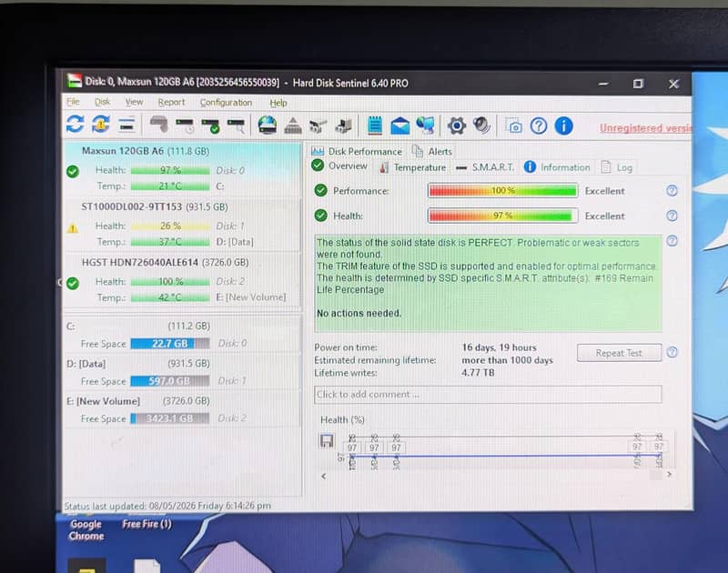This screenshot has width=728, height=573.
Task: Click help icon next to Repeat Test
Action: (672, 352)
